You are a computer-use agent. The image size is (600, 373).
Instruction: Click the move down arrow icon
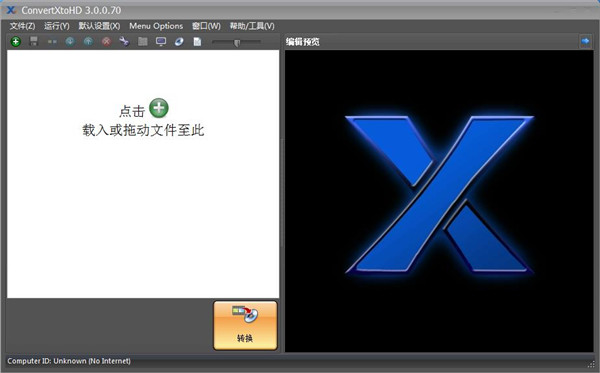coord(70,41)
